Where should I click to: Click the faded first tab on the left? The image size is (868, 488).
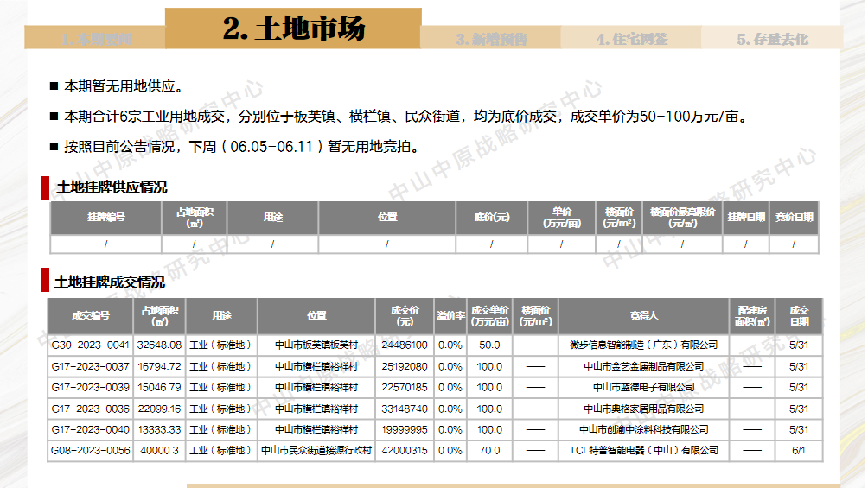point(95,39)
